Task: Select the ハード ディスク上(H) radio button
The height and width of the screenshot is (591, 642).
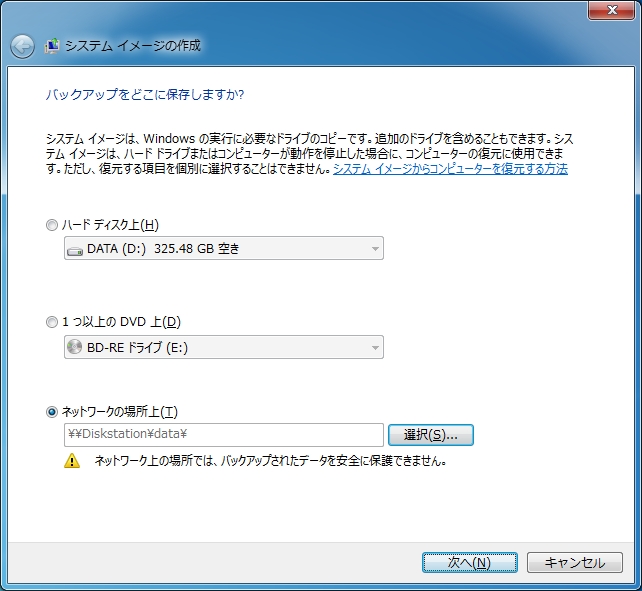Action: 52,225
